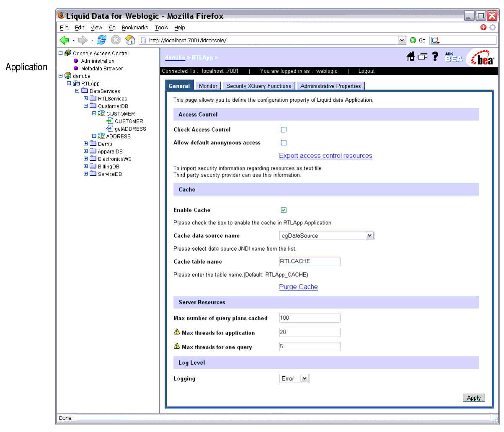Click the warning icon beside Max threads for one query
This screenshot has height=432, width=504.
pos(177,346)
